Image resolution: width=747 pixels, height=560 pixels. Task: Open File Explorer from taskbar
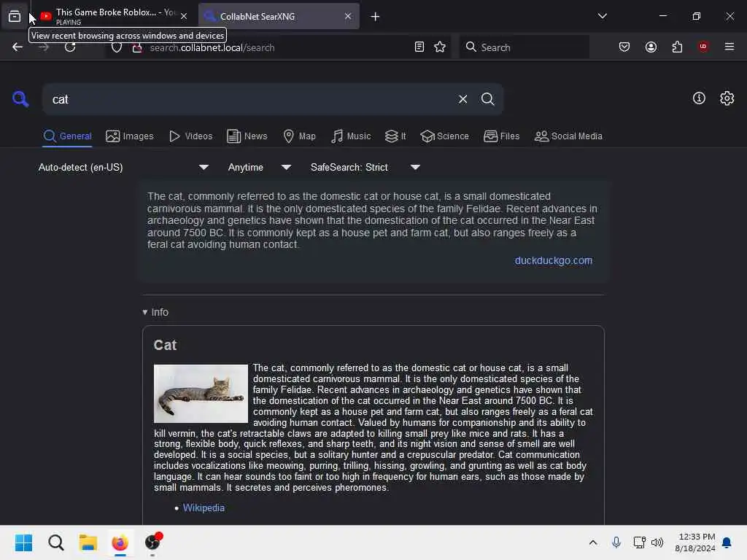click(88, 542)
